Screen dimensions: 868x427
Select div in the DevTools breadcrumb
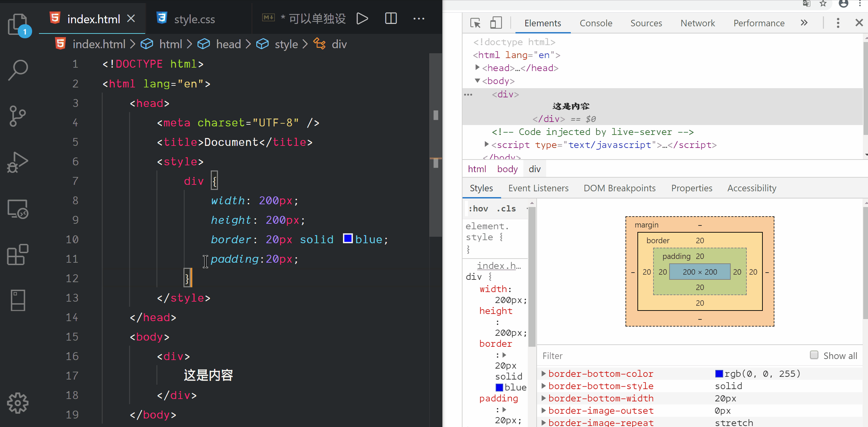535,169
